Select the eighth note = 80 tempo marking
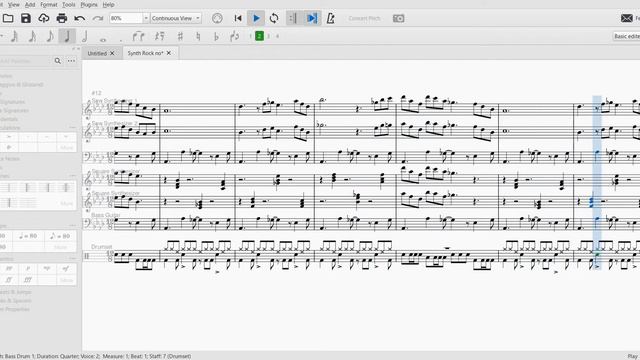The height and width of the screenshot is (360, 640). point(60,236)
